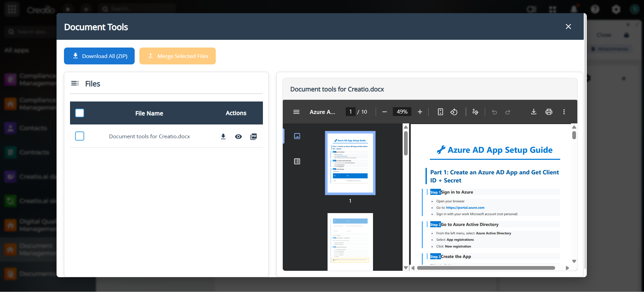Image resolution: width=644 pixels, height=292 pixels.
Task: Activate the draw annotation tool
Action: click(475, 112)
